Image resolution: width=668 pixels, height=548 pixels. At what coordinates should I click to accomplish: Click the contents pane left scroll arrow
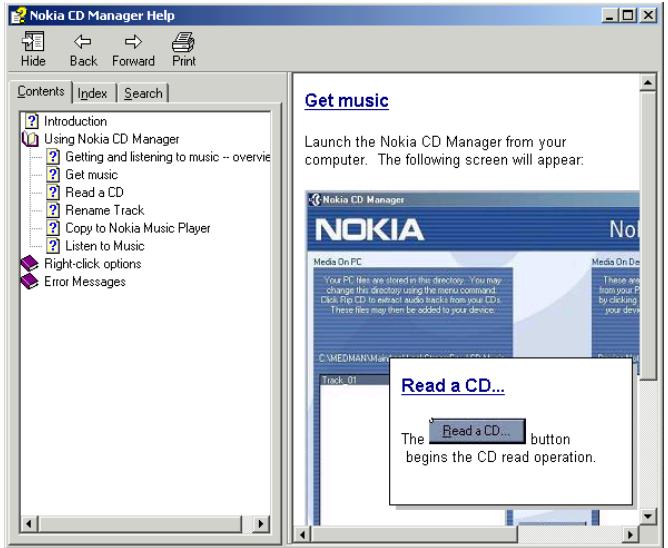pos(29,523)
